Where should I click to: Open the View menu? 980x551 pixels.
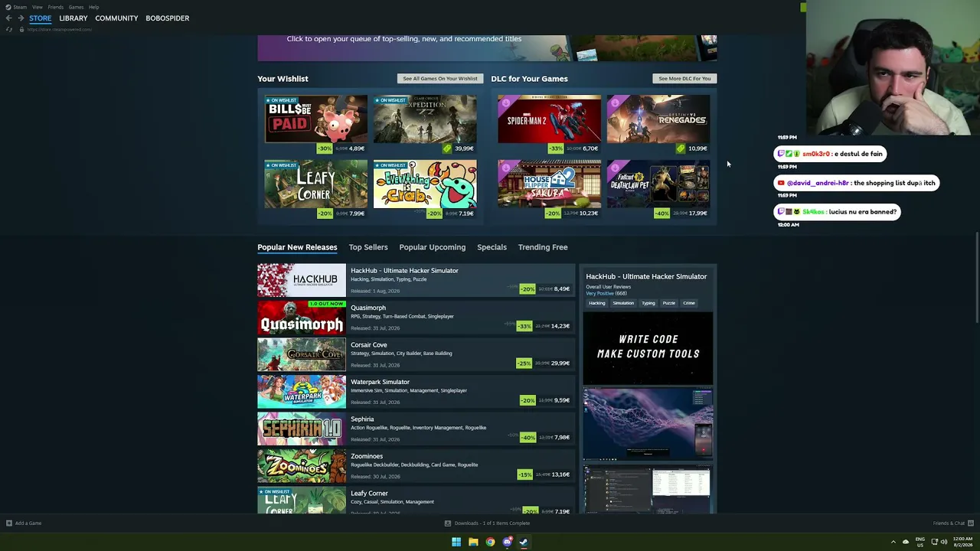point(37,7)
